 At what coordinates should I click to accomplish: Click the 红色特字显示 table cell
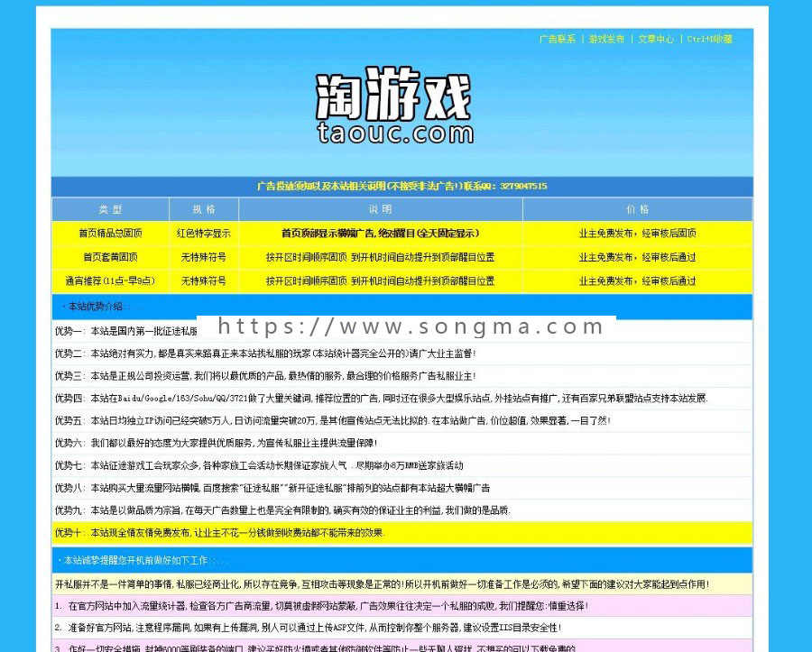tap(204, 234)
